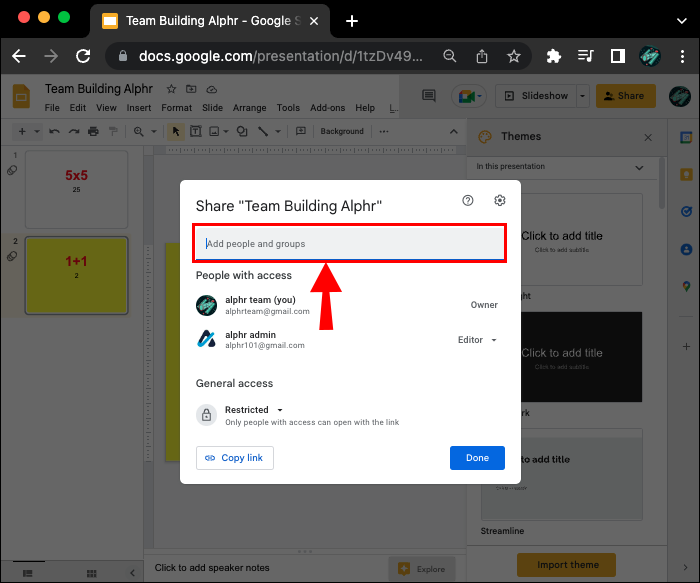The height and width of the screenshot is (583, 700).
Task: Close the Themes panel
Action: click(648, 137)
